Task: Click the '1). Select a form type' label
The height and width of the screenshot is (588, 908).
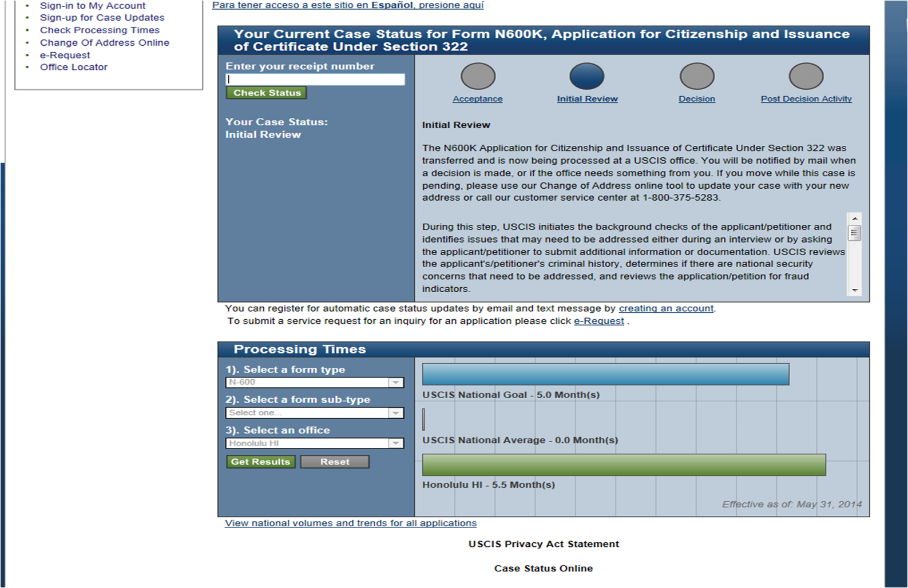Action: [285, 370]
